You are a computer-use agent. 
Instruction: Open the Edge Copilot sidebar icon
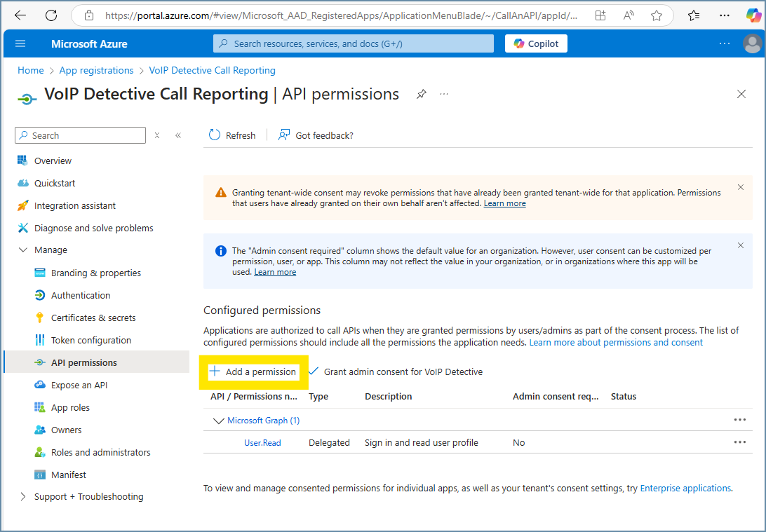pos(753,15)
